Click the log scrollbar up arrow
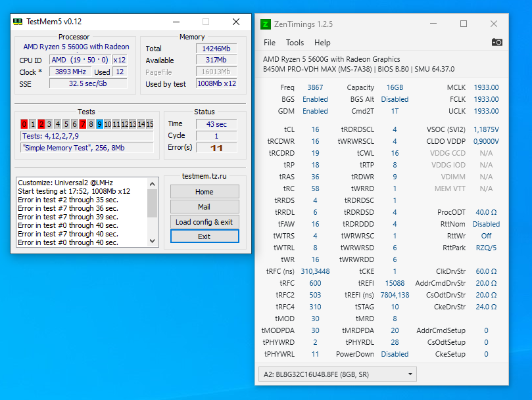This screenshot has height=400, width=532. pos(153,184)
